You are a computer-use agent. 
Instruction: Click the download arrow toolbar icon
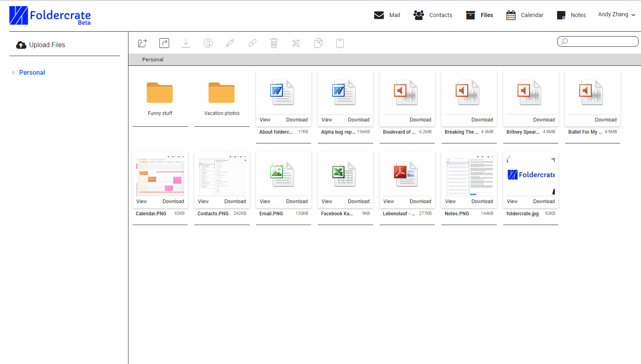point(186,43)
